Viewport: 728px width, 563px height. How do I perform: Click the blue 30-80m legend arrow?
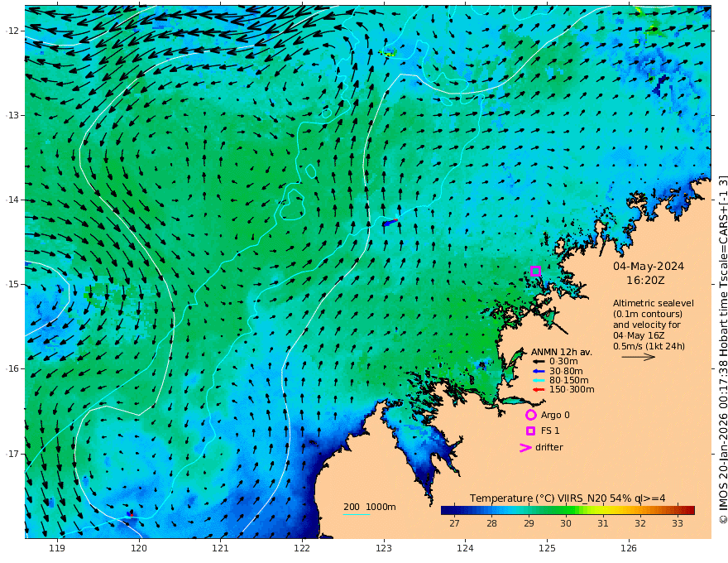click(x=539, y=371)
